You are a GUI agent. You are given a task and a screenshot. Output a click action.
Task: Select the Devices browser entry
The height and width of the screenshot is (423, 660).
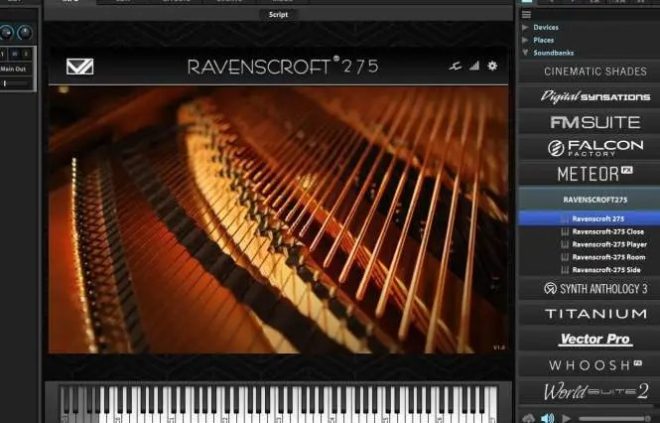(546, 27)
